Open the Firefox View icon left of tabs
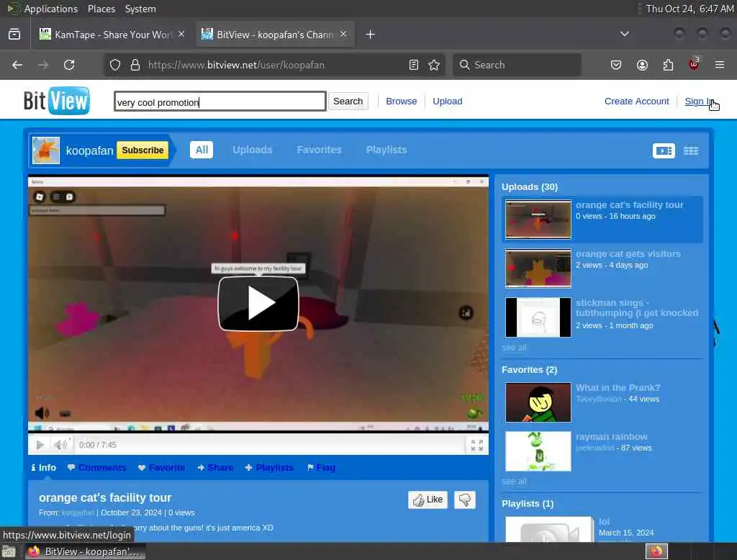The width and height of the screenshot is (737, 560). click(14, 35)
